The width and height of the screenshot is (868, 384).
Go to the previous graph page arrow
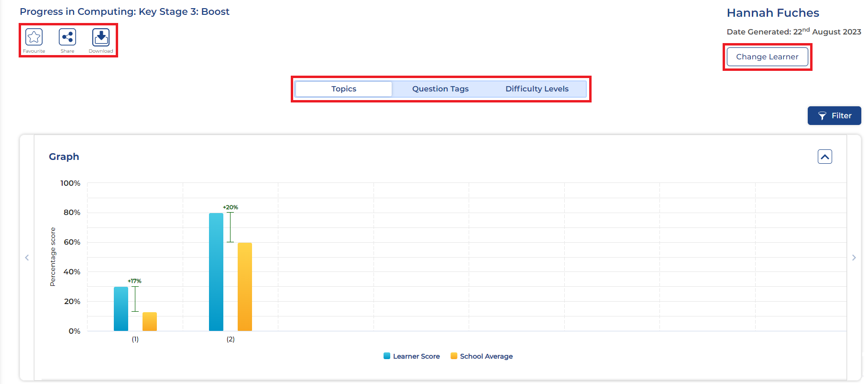tap(27, 258)
